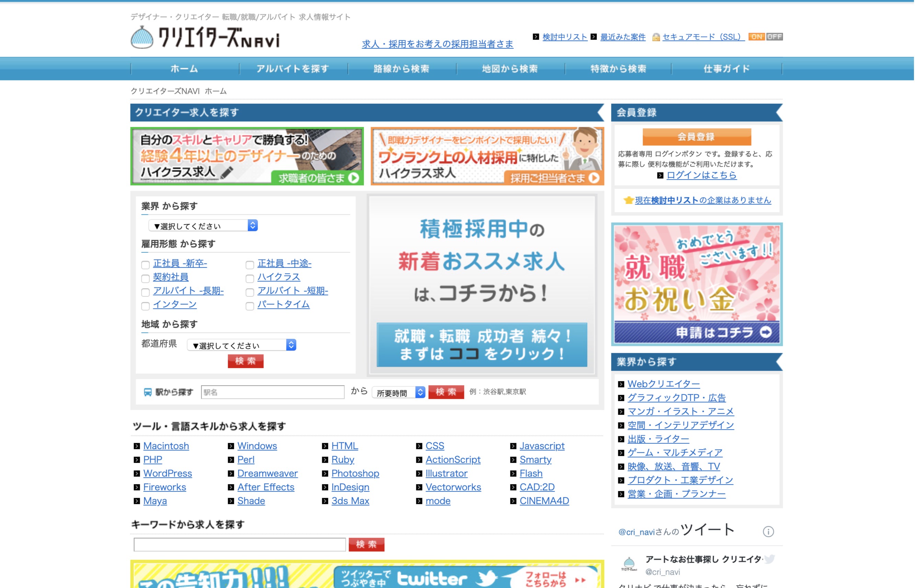This screenshot has height=588, width=915.
Task: Select the パートタイム checkbox
Action: [250, 306]
